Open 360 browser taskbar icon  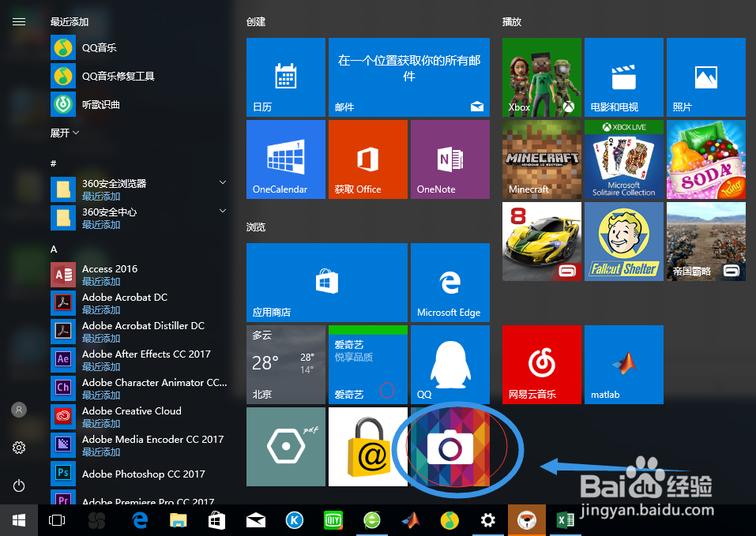pos(372,520)
